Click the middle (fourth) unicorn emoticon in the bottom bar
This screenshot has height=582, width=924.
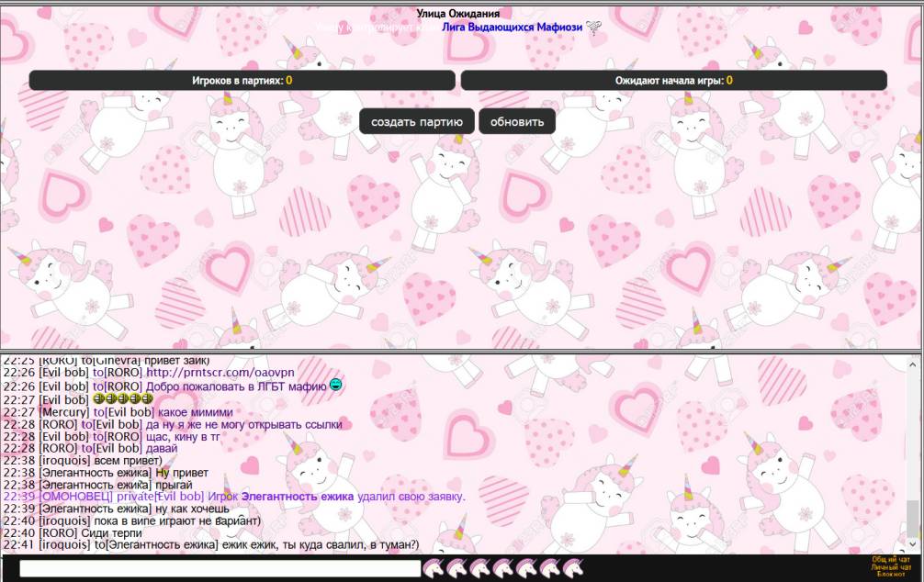point(503,568)
